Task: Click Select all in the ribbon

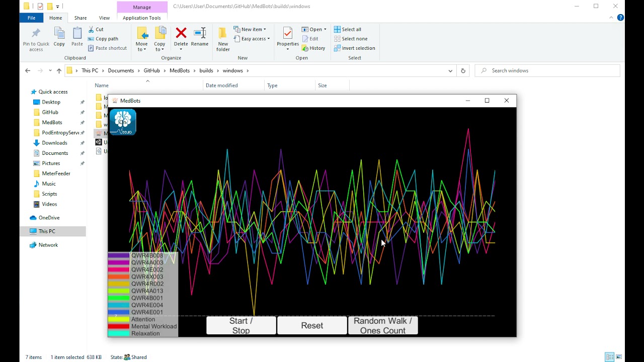Action: pos(348,30)
